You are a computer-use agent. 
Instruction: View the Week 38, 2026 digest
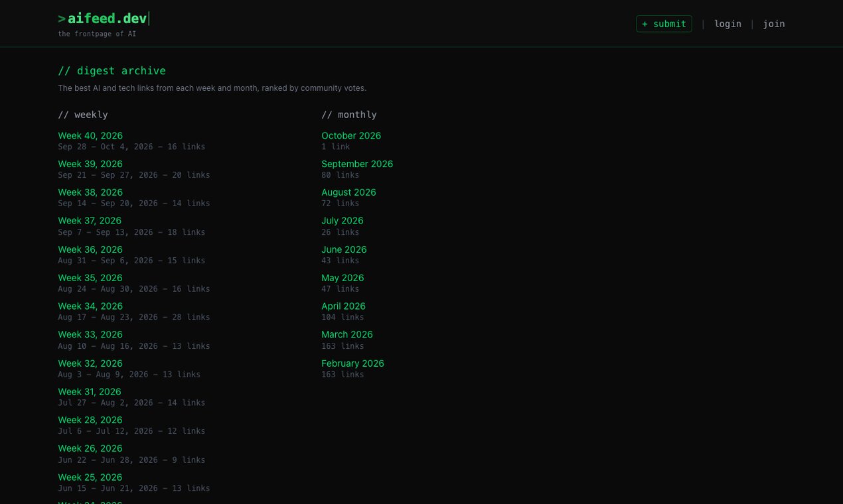[90, 192]
